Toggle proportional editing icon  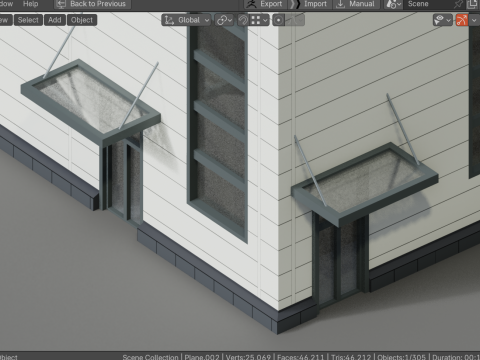pyautogui.click(x=279, y=20)
